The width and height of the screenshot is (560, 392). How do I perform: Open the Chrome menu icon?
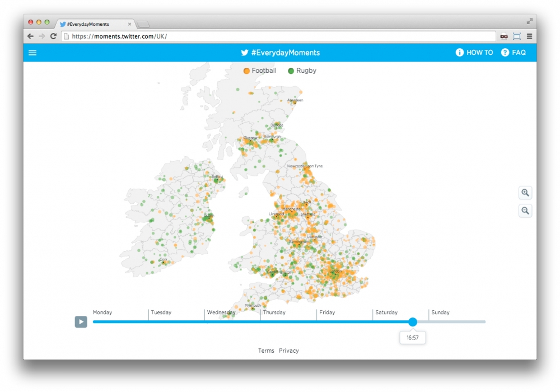(529, 36)
